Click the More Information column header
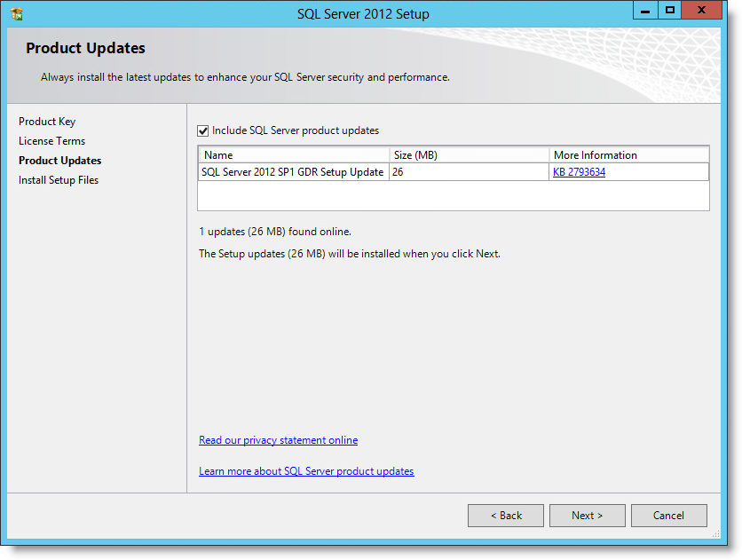Screen dimensions: 742x560 click(629, 155)
